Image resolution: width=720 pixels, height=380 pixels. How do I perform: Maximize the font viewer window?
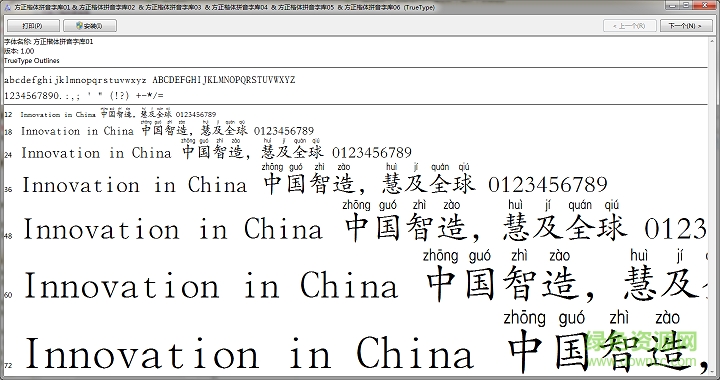(686, 5)
